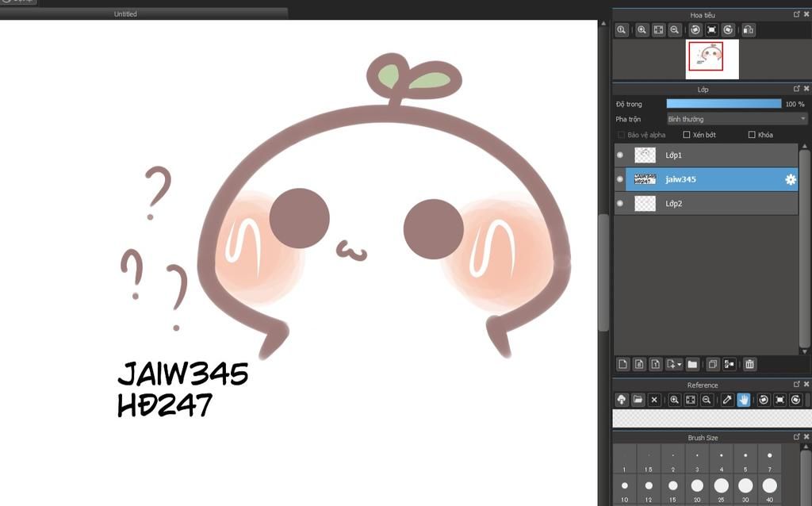This screenshot has height=506, width=812.
Task: Click the Lớp1 layer thumbnail
Action: 645,155
